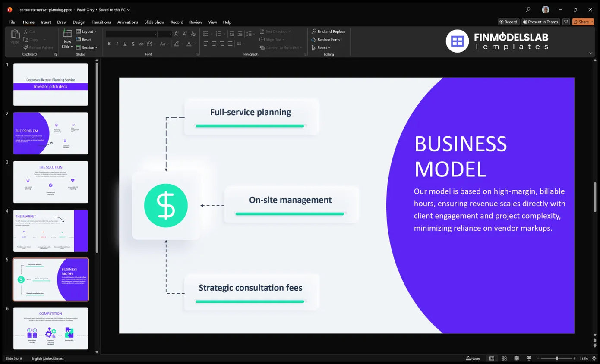Switch to the Slide Show tab
Image resolution: width=600 pixels, height=364 pixels.
click(x=155, y=22)
